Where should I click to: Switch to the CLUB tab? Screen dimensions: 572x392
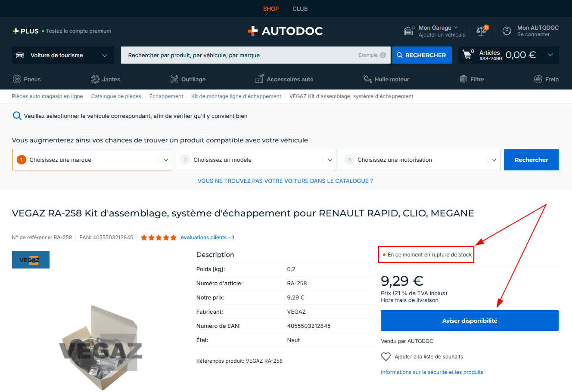pos(300,9)
